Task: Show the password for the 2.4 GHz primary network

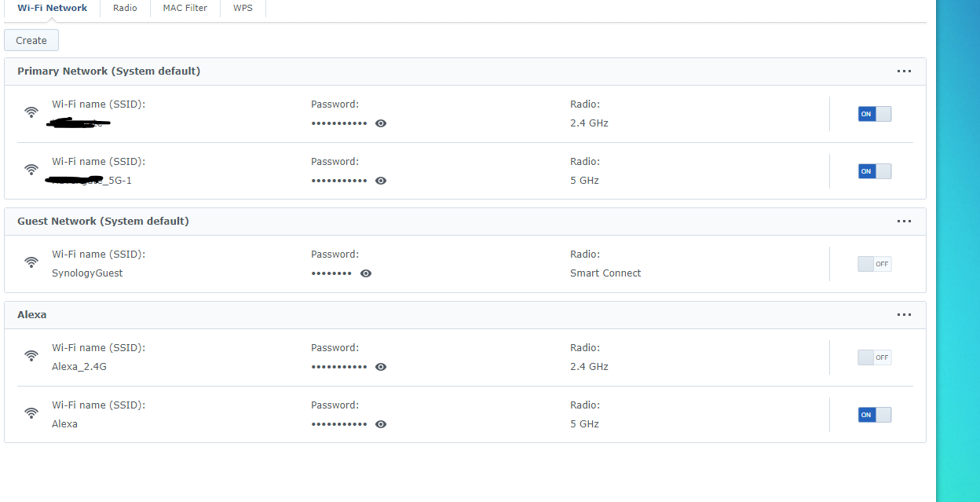Action: tap(381, 123)
